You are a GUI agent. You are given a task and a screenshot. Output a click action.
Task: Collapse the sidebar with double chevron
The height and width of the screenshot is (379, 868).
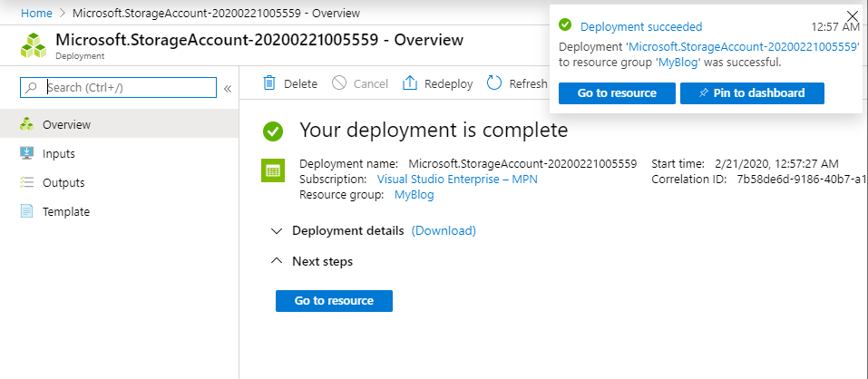228,88
